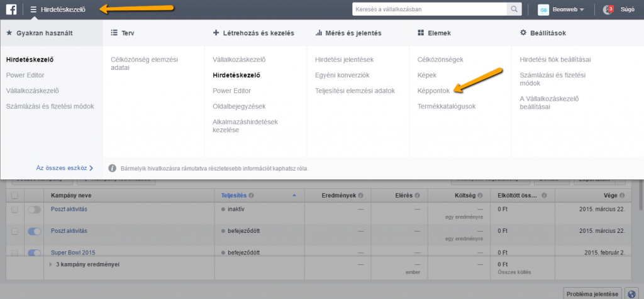Click the info icon in the menu footer
The height and width of the screenshot is (299, 644).
tap(112, 168)
